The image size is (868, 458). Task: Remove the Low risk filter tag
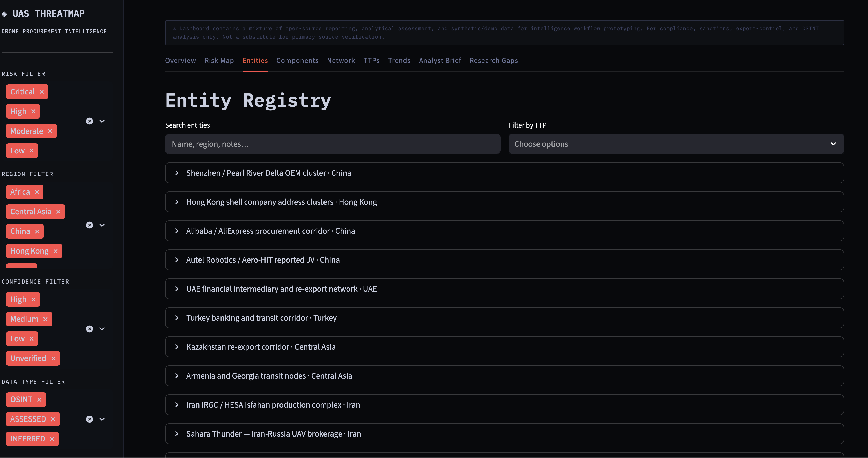click(x=31, y=151)
